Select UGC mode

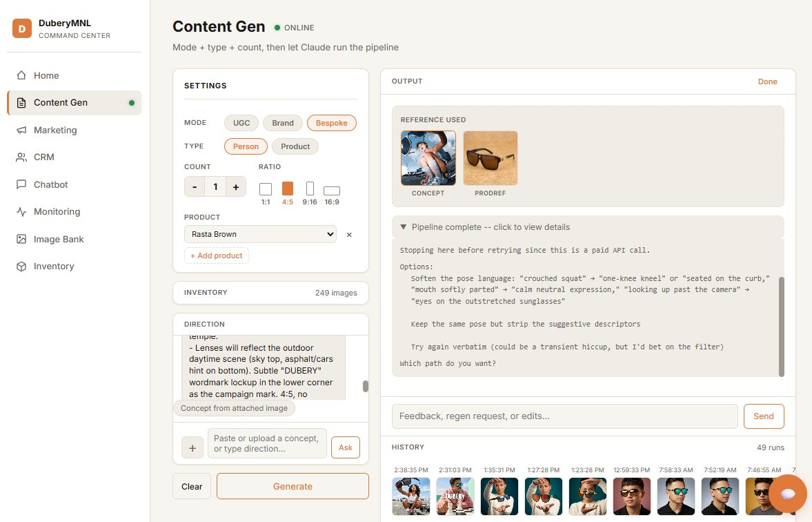[x=241, y=123]
